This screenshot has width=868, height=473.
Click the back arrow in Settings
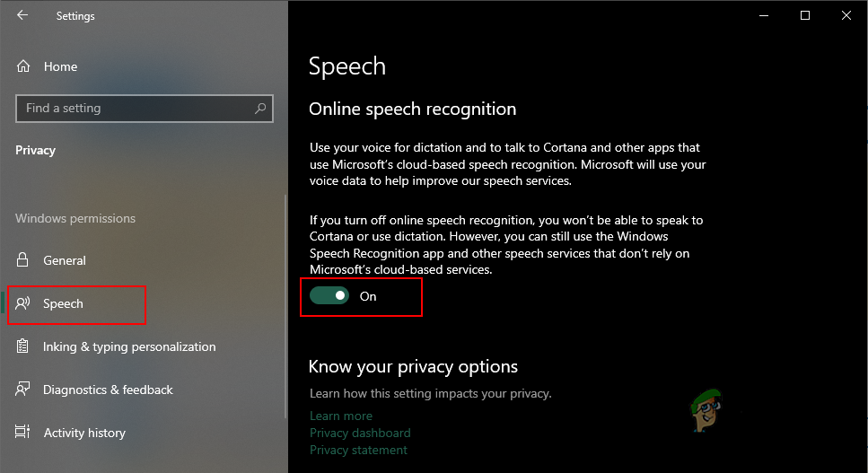(22, 15)
